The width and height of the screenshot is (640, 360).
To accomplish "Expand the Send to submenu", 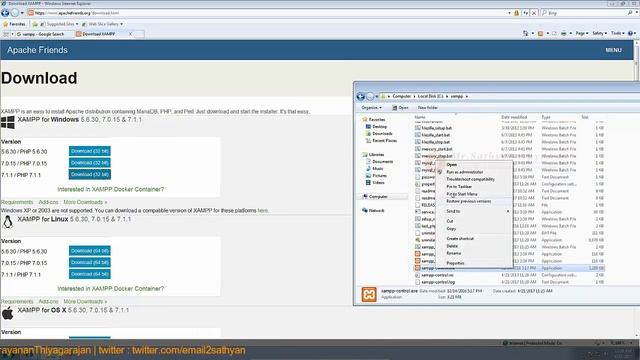I will click(475, 211).
